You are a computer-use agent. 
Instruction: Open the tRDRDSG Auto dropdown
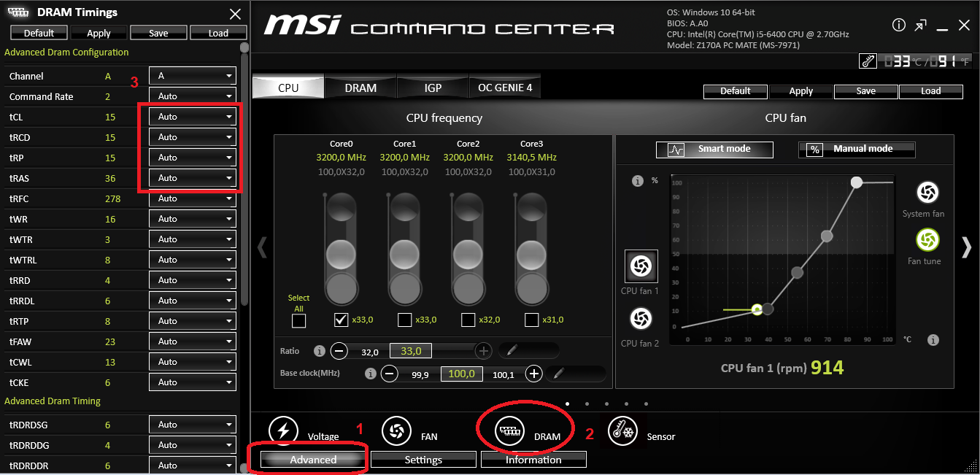tap(193, 425)
